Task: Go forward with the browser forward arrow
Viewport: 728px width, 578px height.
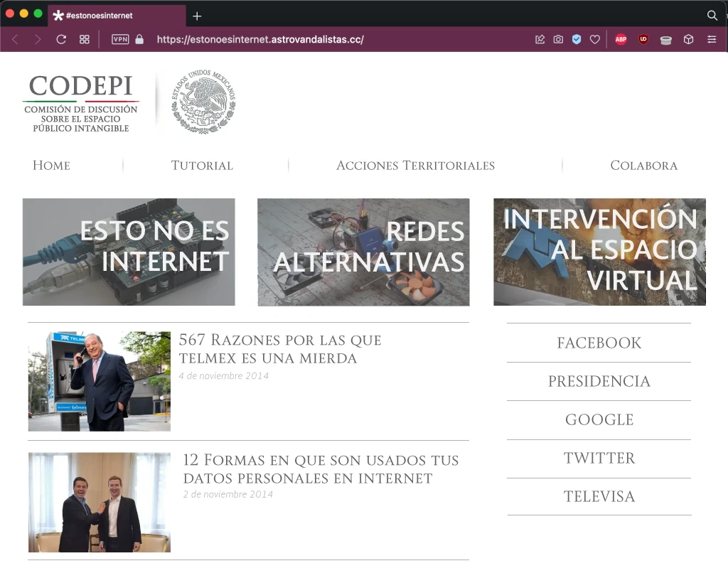Action: coord(38,40)
